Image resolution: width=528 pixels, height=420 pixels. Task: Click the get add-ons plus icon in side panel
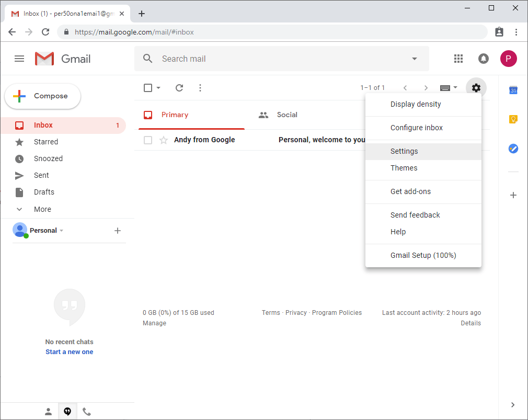(513, 195)
